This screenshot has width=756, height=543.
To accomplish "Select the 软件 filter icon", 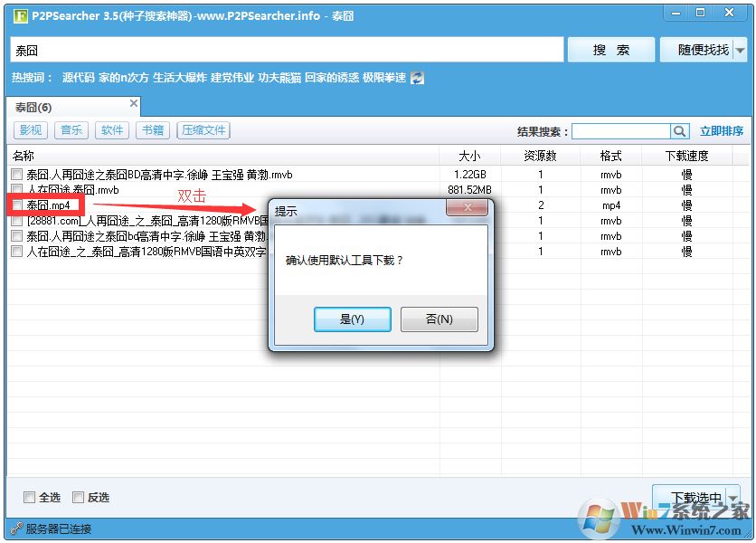I will click(111, 130).
